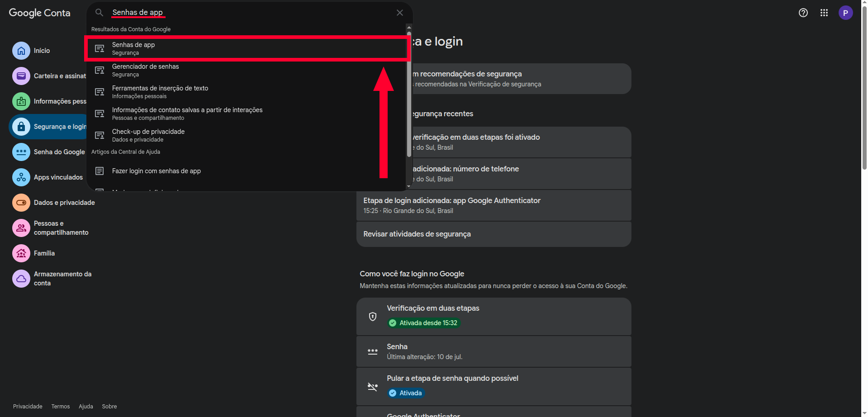This screenshot has height=417, width=868.
Task: Select Senhas de app search result
Action: coord(247,48)
